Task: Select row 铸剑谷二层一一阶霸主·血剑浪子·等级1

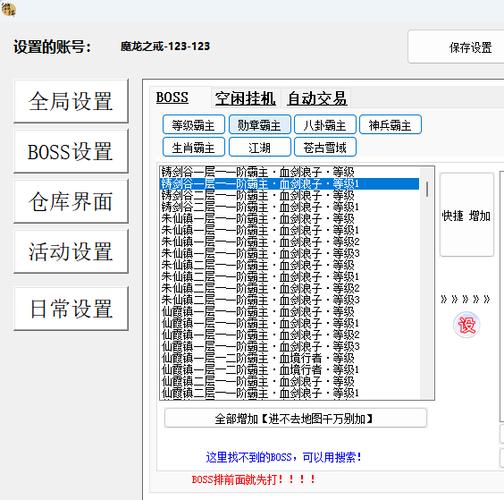Action: [x=289, y=207]
